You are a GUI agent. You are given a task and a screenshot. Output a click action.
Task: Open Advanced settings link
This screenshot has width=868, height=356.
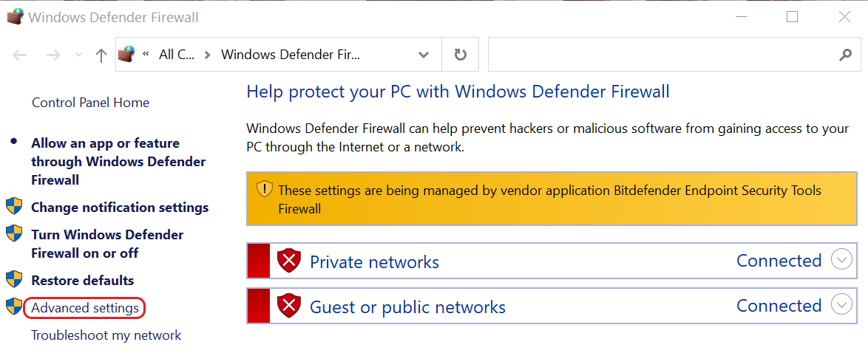(x=85, y=309)
